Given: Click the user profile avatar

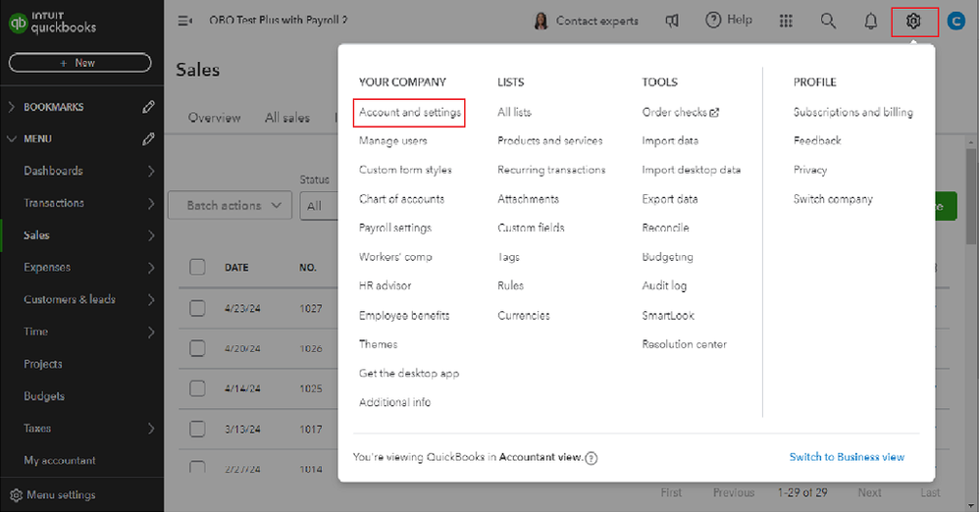Looking at the screenshot, I should click(956, 21).
